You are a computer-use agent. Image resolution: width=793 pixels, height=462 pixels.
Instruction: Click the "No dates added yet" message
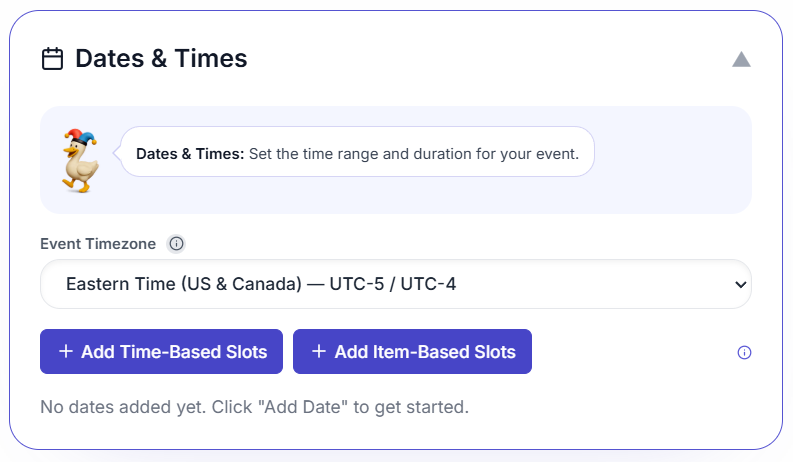click(x=254, y=407)
